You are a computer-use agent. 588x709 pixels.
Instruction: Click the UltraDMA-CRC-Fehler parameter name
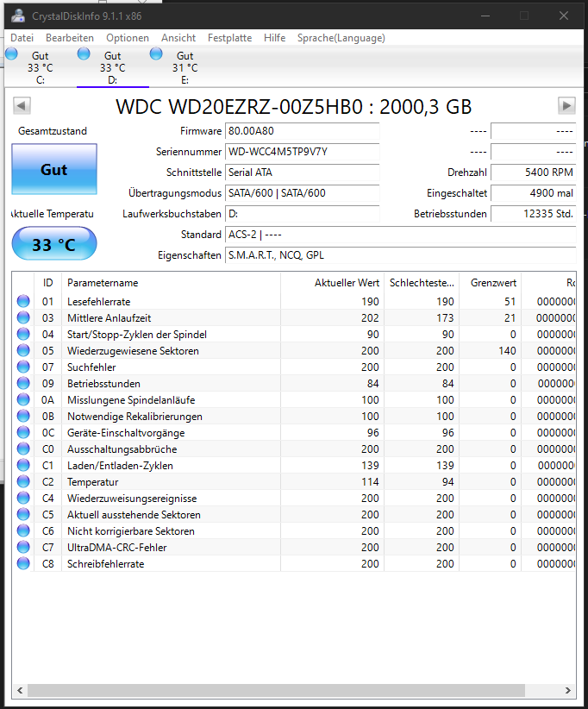pyautogui.click(x=116, y=548)
